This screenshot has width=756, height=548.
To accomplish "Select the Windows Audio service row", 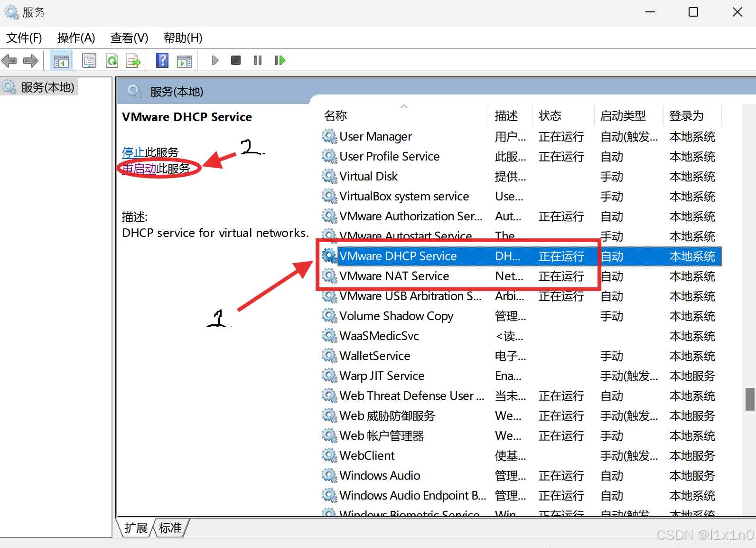I will click(x=521, y=476).
